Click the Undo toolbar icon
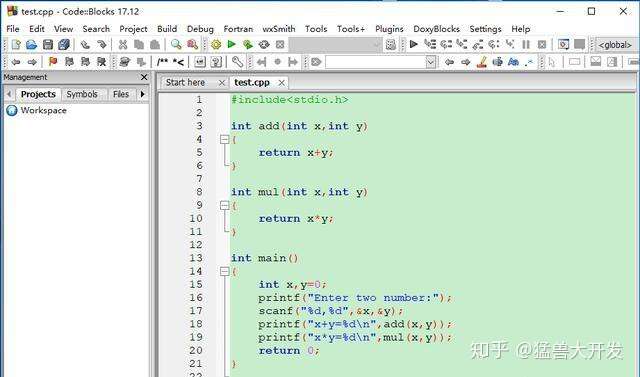 tap(85, 44)
